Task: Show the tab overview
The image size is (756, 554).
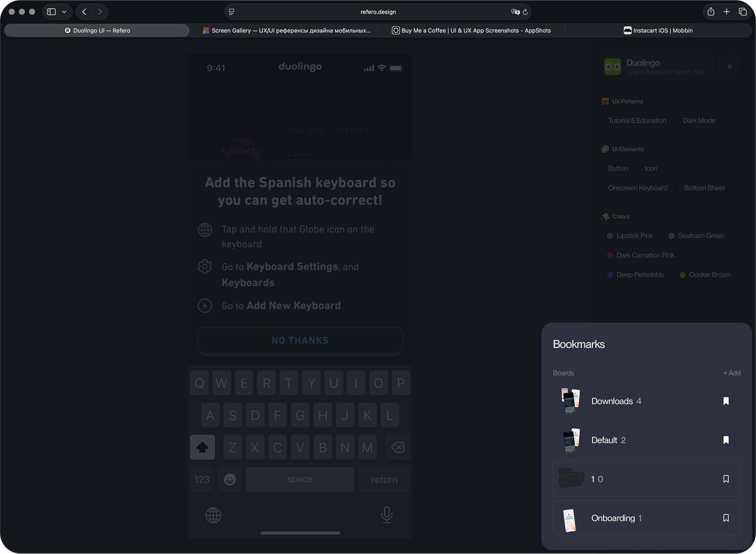Action: (x=743, y=12)
